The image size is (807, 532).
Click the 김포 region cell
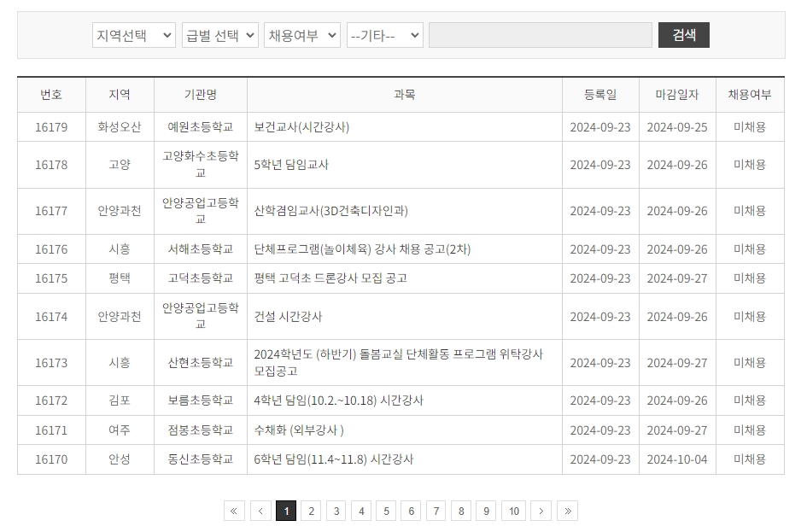(x=120, y=400)
